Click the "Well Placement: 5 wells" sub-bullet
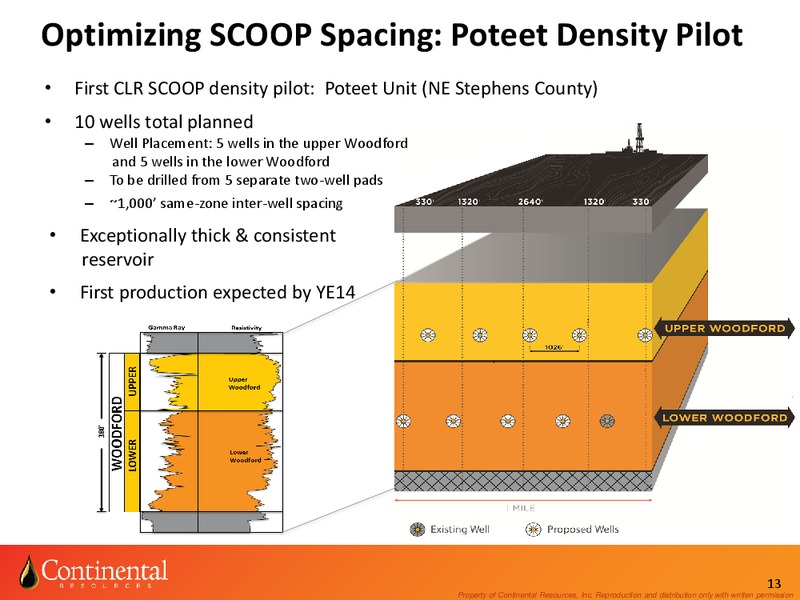 [x=259, y=152]
